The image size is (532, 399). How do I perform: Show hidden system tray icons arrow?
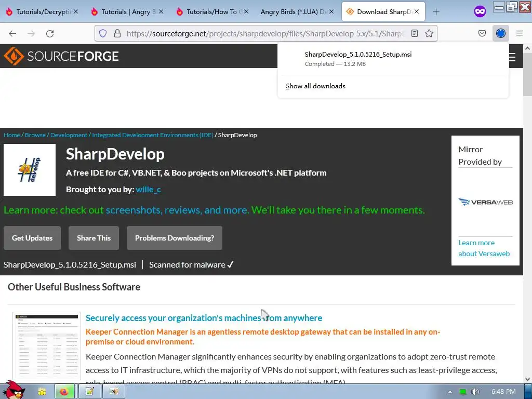click(x=450, y=392)
